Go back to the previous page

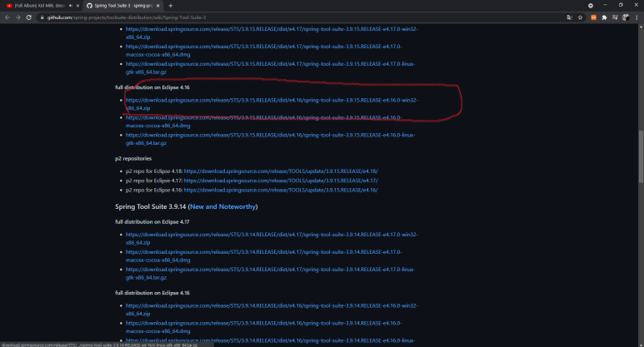point(7,17)
